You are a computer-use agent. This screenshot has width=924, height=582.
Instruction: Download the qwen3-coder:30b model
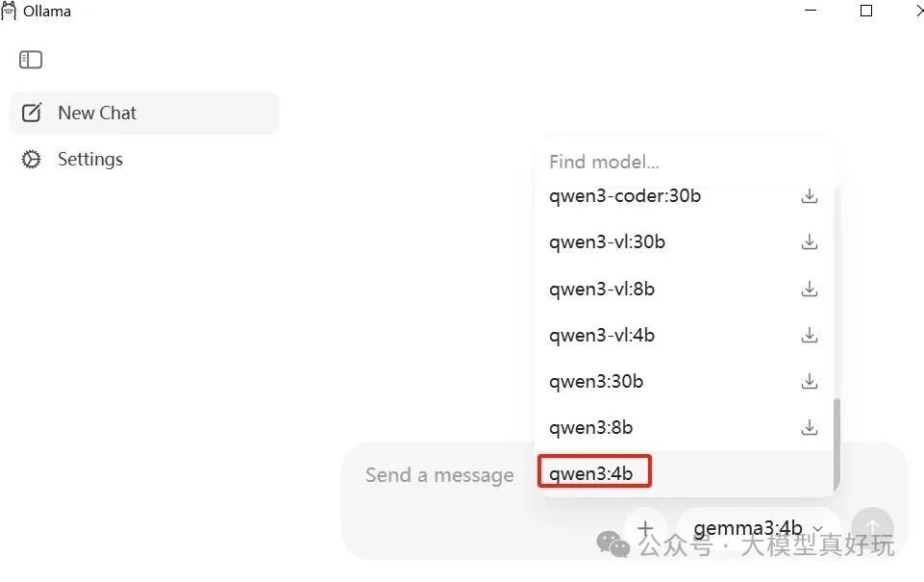point(810,196)
